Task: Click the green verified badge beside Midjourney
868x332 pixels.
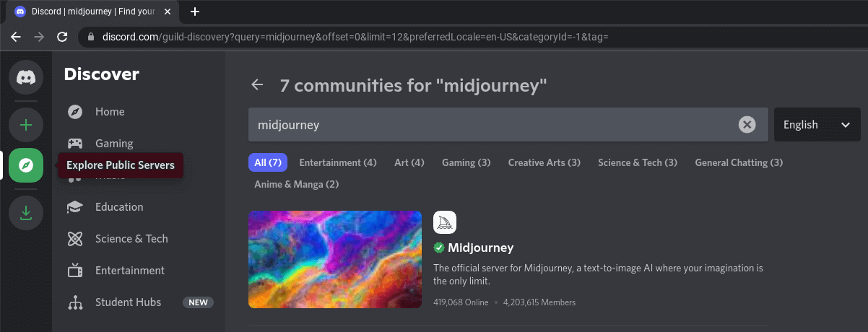Action: point(438,248)
